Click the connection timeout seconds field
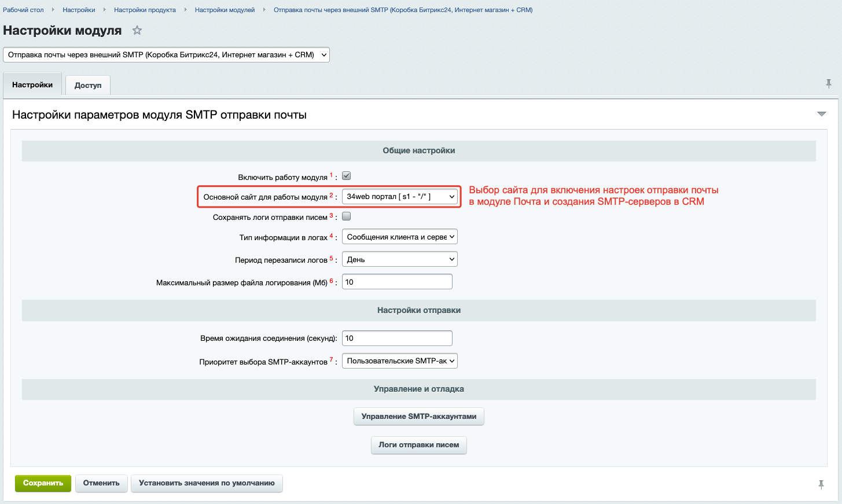 tap(397, 338)
